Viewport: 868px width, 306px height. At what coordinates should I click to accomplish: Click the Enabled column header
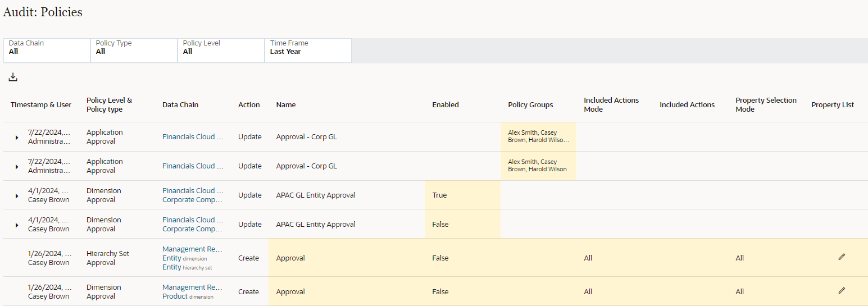446,104
